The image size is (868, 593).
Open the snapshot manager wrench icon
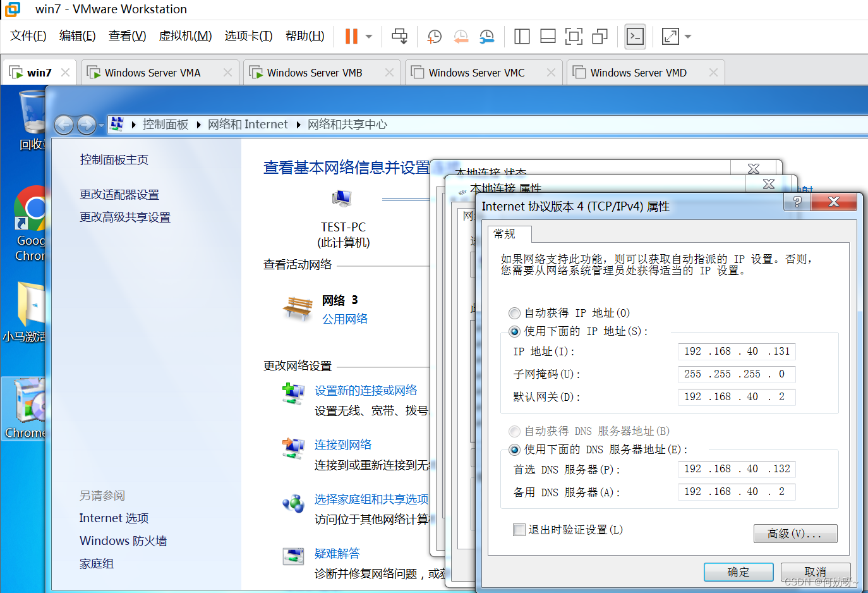(x=486, y=37)
